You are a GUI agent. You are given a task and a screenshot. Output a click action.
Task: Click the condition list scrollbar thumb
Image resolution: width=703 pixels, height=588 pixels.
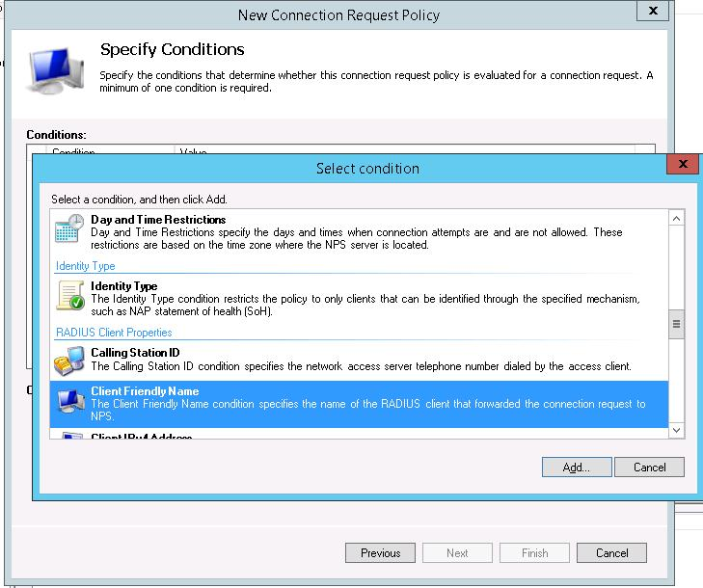676,325
